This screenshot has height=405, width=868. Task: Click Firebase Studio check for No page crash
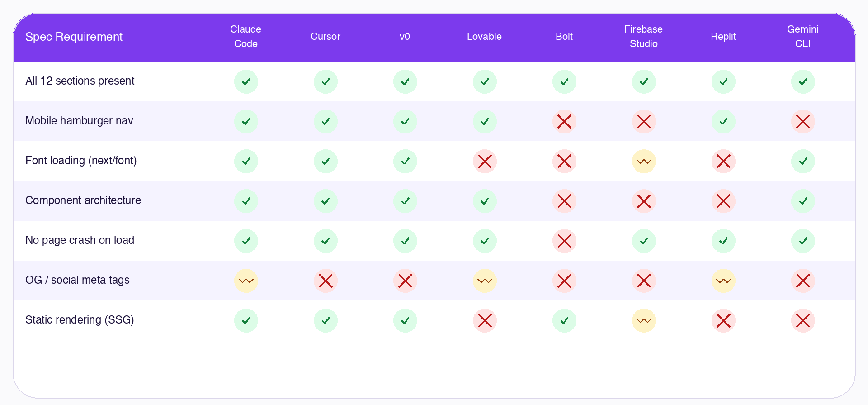click(644, 241)
